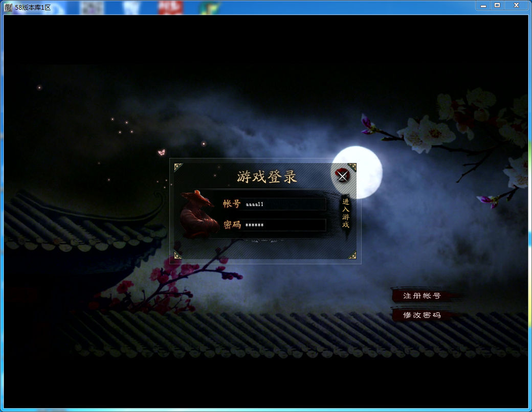Click the 帐号 account input field

pos(283,204)
